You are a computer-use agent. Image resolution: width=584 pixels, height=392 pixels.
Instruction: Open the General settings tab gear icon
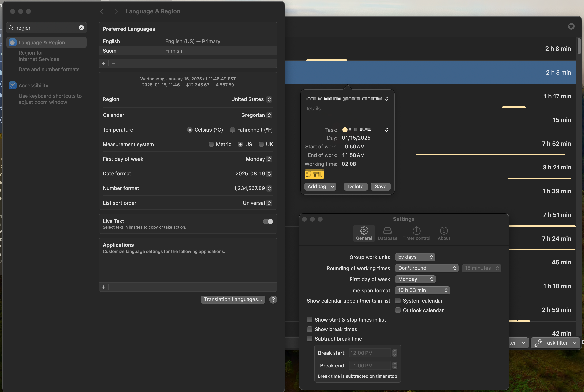tap(364, 230)
